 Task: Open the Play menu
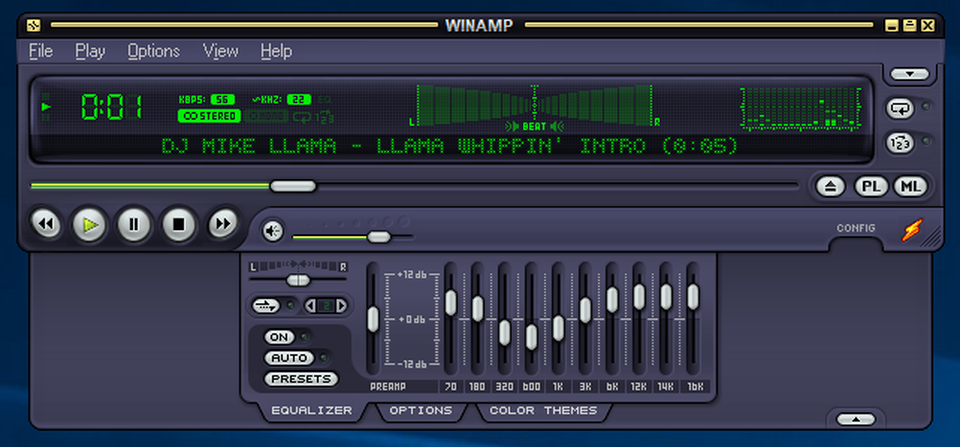point(90,51)
